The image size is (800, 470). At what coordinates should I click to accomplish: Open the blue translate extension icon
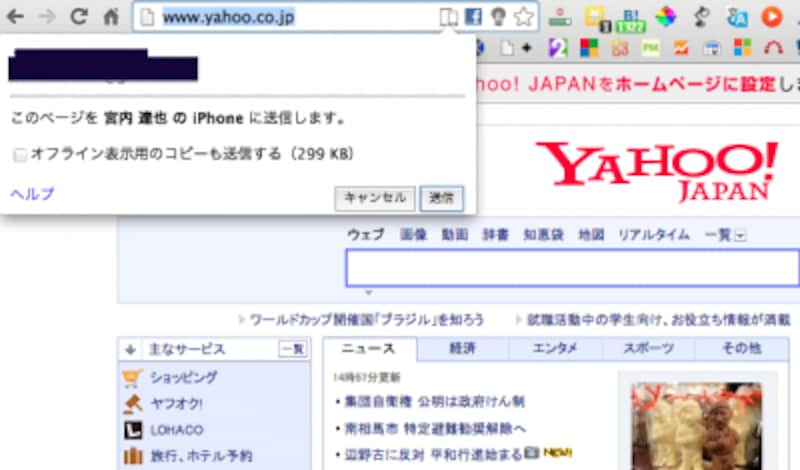(x=737, y=18)
